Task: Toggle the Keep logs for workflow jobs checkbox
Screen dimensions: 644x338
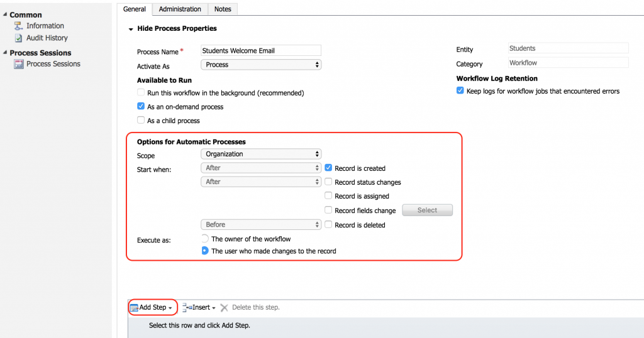Action: click(x=460, y=91)
